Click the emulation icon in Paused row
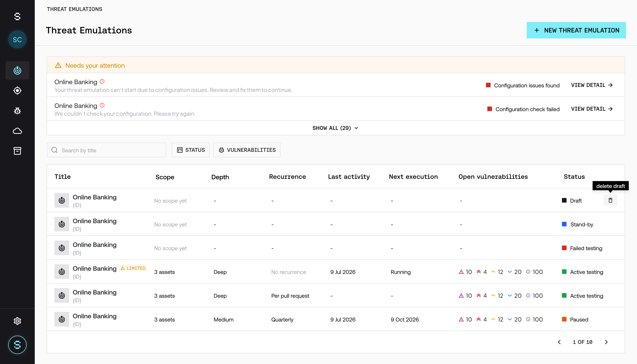Screen dimensions: 637x364 [62, 319]
